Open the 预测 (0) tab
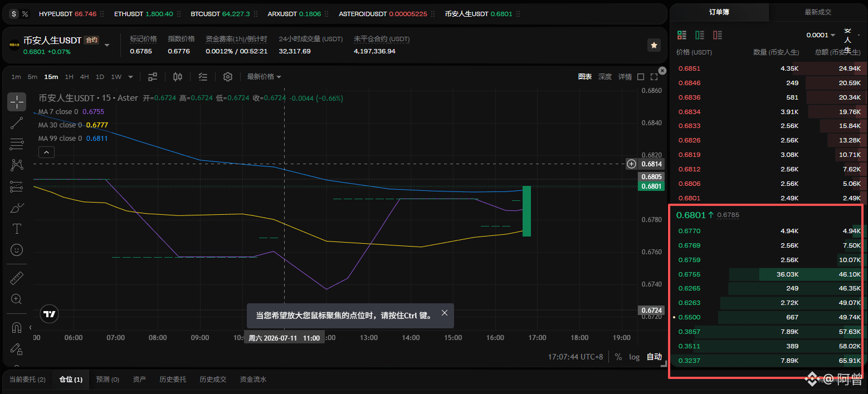 [108, 380]
